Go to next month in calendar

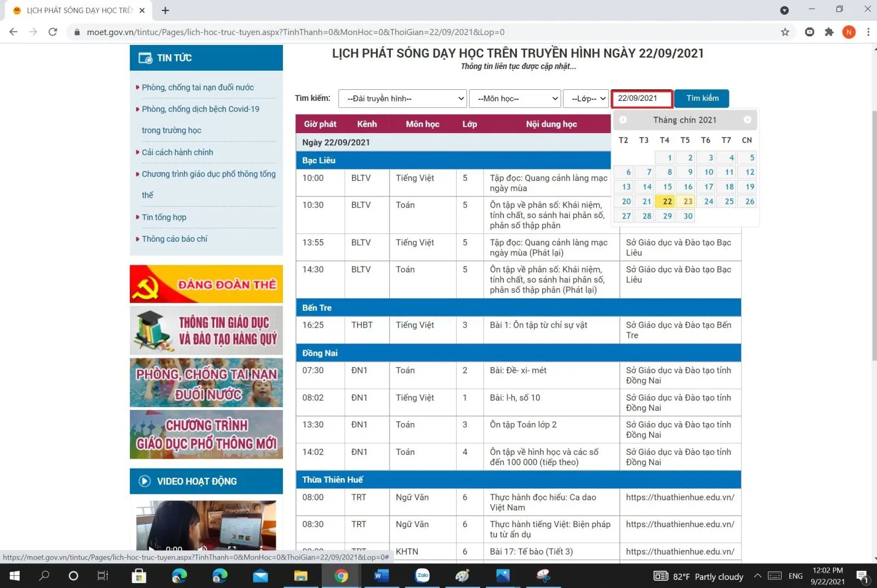(x=748, y=119)
